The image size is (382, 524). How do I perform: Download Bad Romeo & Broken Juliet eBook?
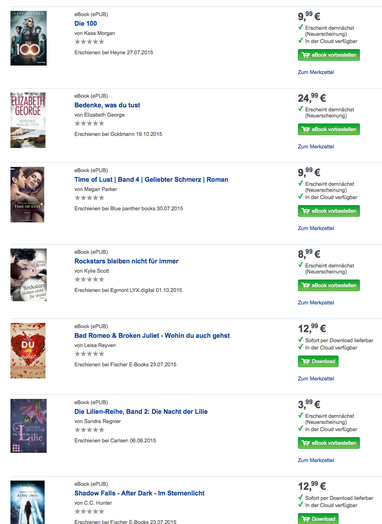click(x=318, y=361)
